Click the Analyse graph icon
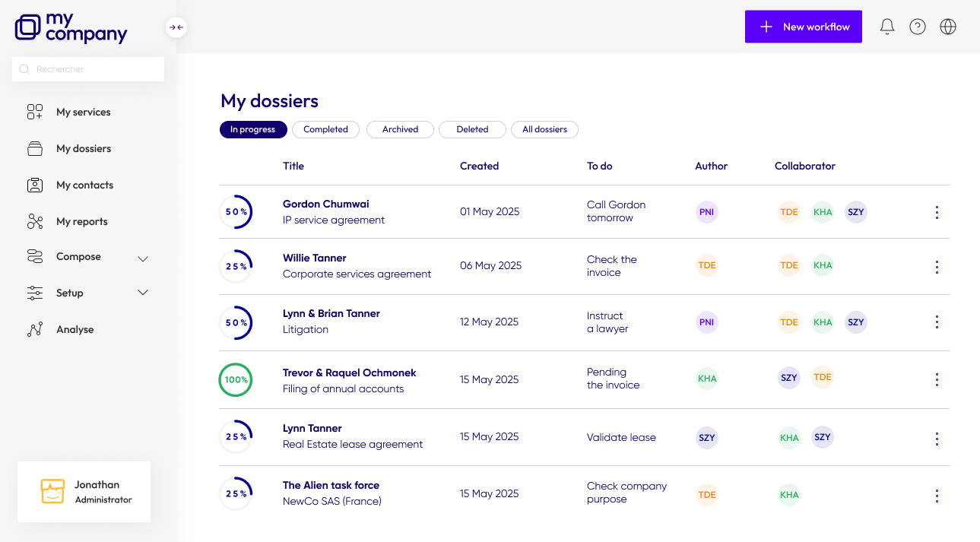980x542 pixels. point(35,330)
